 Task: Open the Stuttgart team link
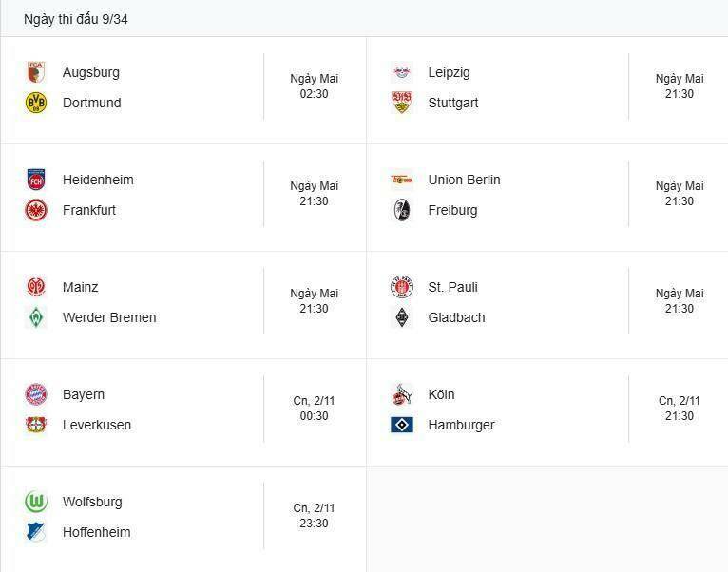pos(453,103)
